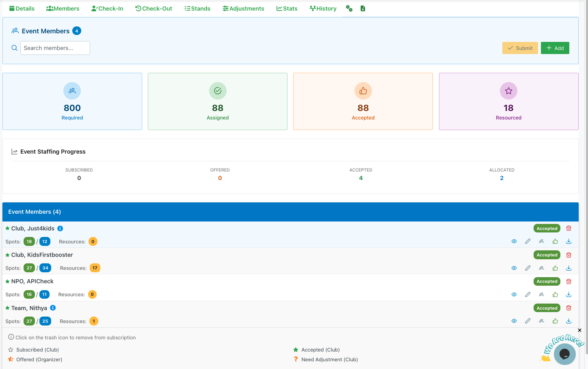Open members icon for NPO, APICheck row

[x=541, y=294]
